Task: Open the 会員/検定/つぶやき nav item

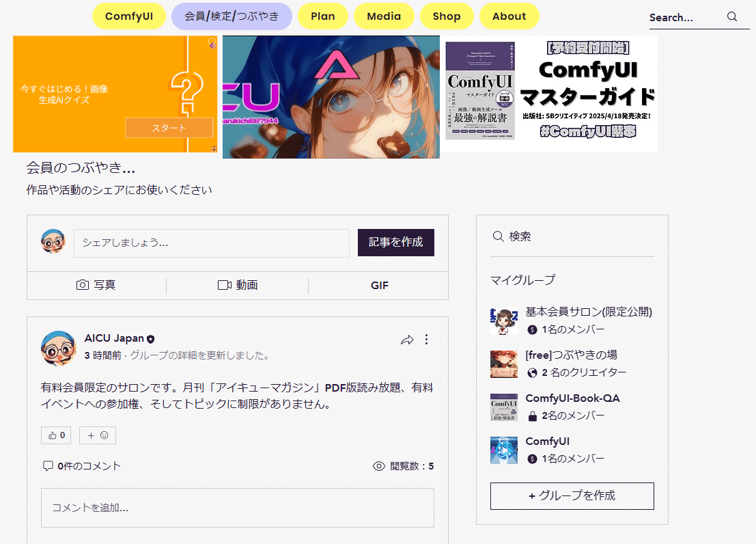Action: coord(232,16)
